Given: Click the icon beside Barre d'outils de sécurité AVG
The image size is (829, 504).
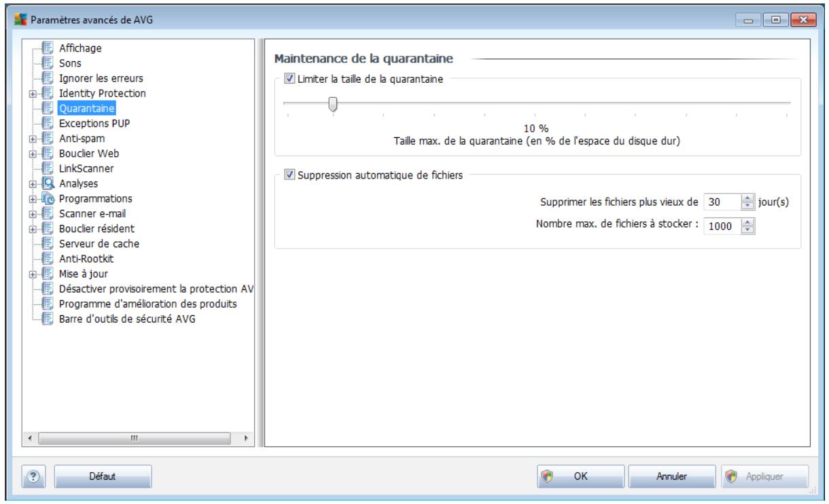Looking at the screenshot, I should click(x=47, y=319).
